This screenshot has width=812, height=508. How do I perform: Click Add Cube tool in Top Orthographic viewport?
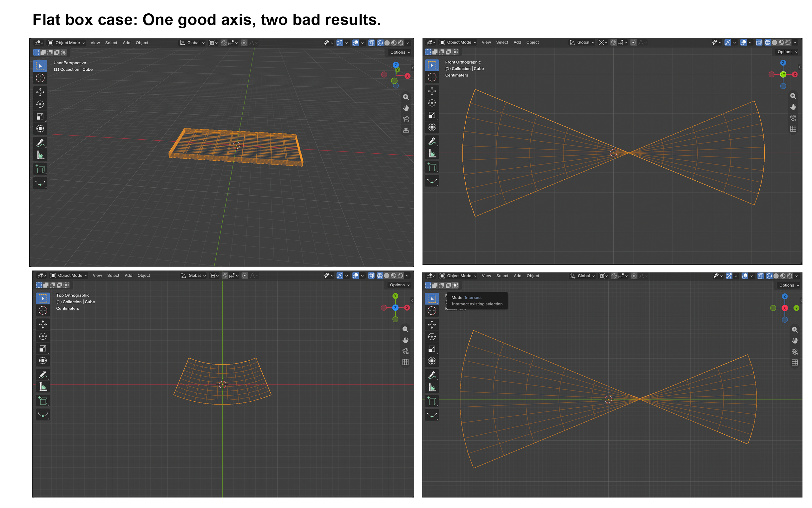coord(43,401)
